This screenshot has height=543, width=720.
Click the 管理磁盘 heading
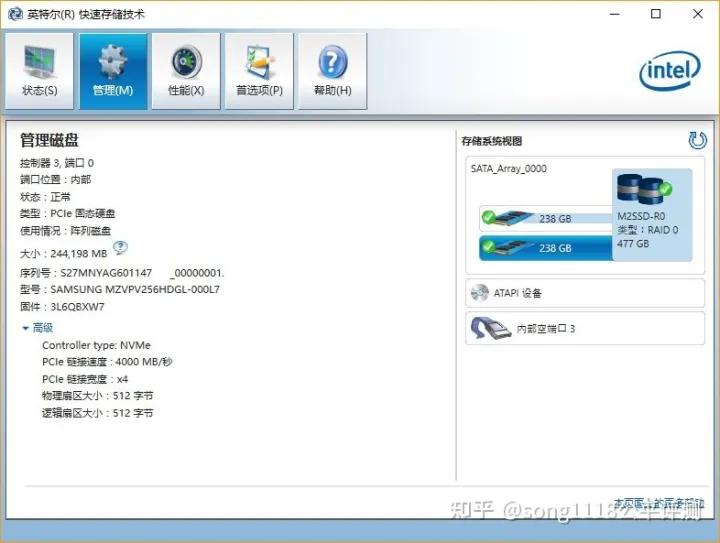49,140
